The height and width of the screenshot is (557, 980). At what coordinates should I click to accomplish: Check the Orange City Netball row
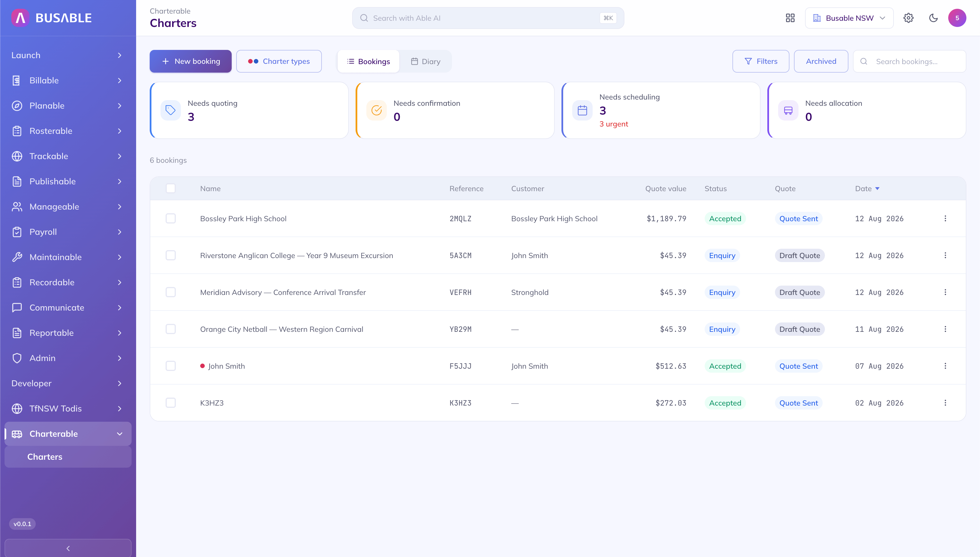click(171, 329)
